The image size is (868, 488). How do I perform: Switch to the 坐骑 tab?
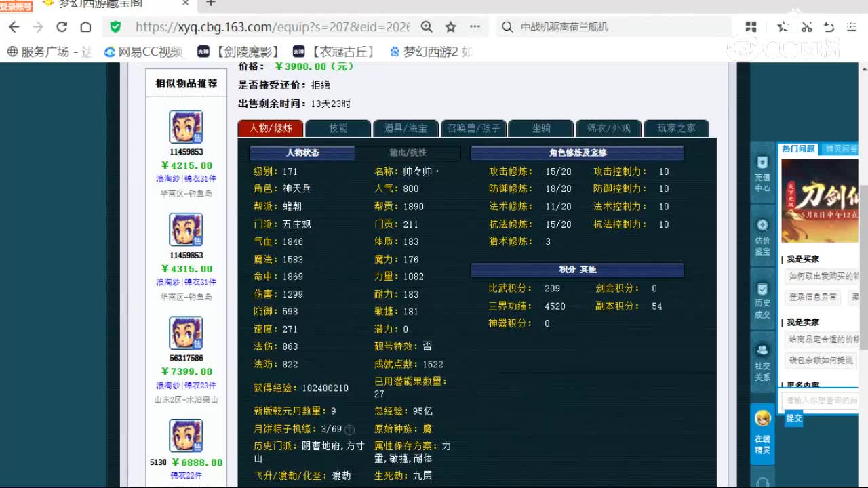coord(541,128)
